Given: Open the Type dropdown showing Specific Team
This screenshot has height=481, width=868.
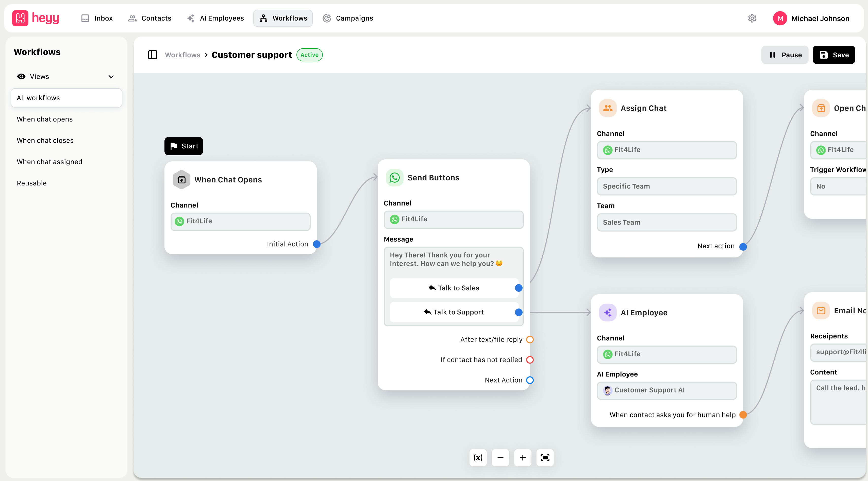Looking at the screenshot, I should pyautogui.click(x=666, y=186).
